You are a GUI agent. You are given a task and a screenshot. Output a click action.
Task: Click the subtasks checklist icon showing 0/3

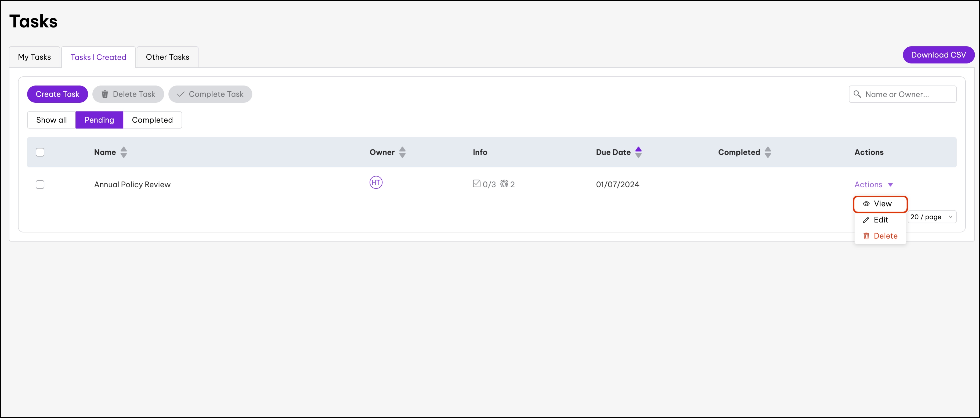pyautogui.click(x=476, y=184)
